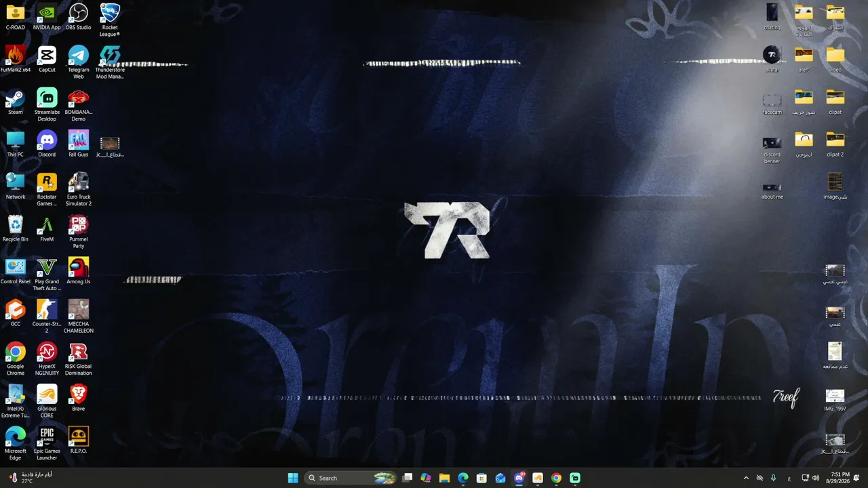Screen dimensions: 868x488
Task: Switch to Discord on the taskbar
Action: coord(519,478)
